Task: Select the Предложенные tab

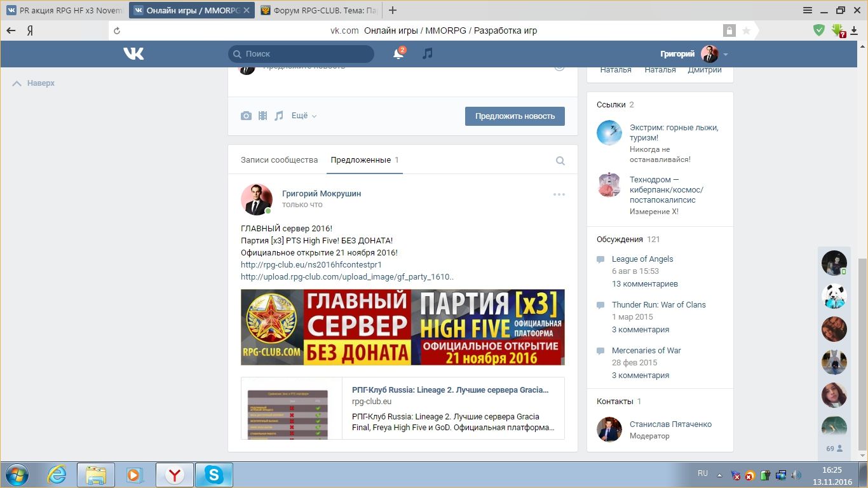Action: point(360,160)
